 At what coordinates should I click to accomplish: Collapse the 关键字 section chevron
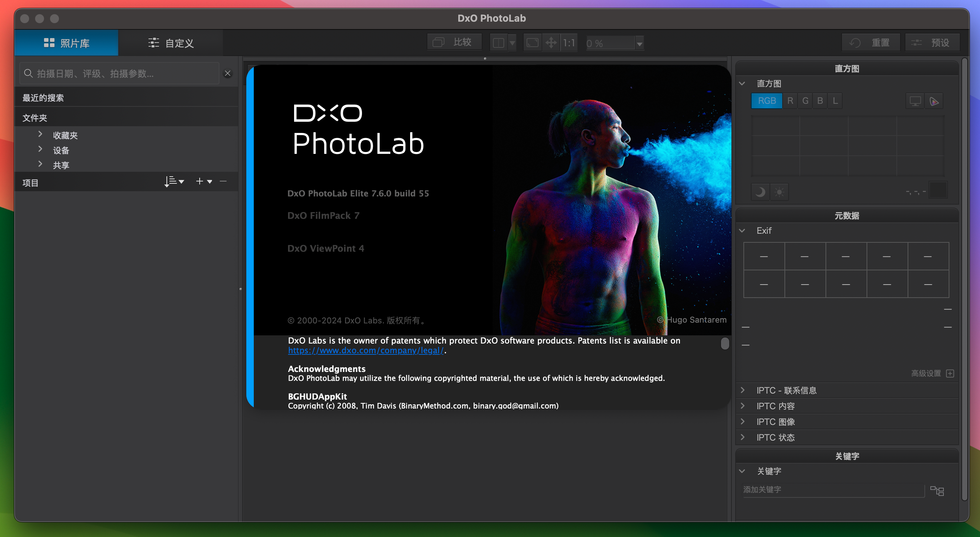pyautogui.click(x=742, y=471)
